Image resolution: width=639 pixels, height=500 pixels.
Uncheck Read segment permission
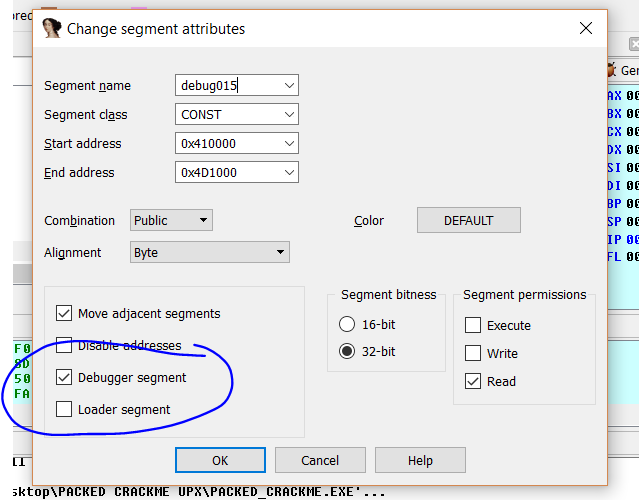473,381
